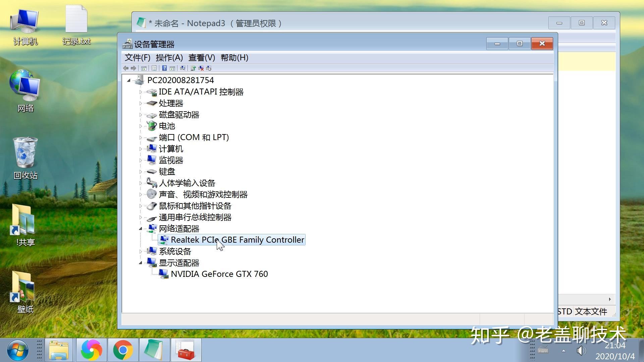Click Show desktop strip at taskbar end
Viewport: 644px width, 362px height.
(x=641, y=350)
